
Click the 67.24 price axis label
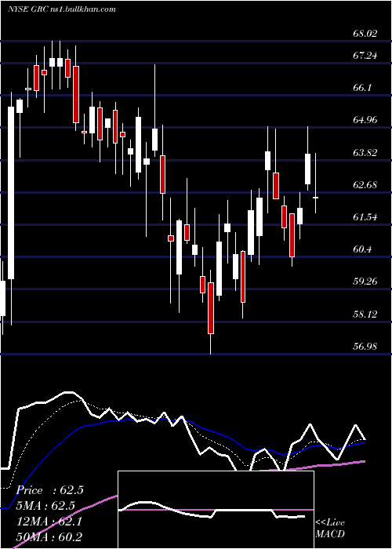[x=365, y=56]
